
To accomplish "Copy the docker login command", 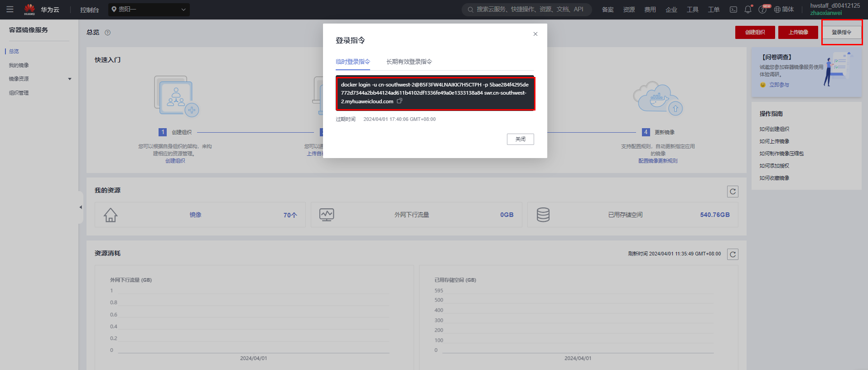I will tap(400, 101).
